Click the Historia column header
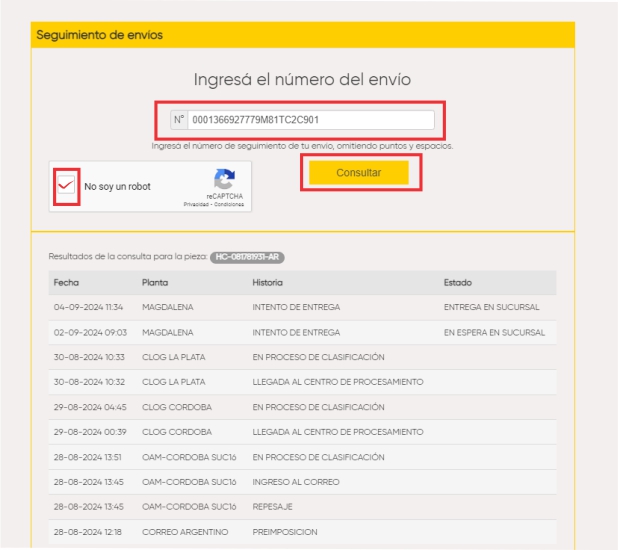This screenshot has height=550, width=618. pos(268,283)
